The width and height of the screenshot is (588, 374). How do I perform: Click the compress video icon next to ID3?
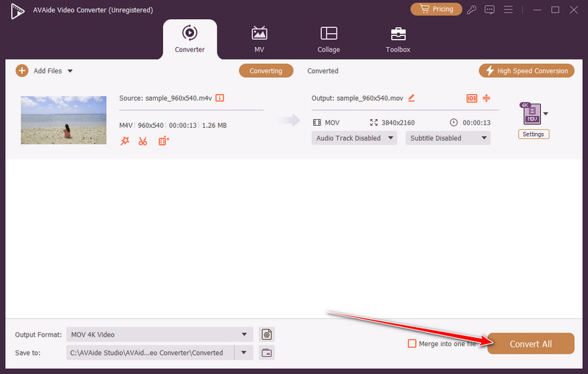(x=487, y=98)
